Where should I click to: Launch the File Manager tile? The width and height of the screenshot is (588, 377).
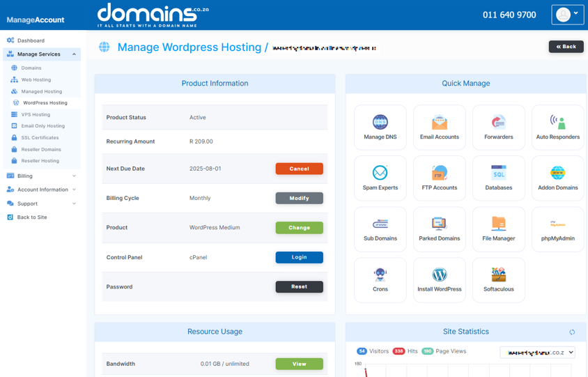click(x=498, y=229)
